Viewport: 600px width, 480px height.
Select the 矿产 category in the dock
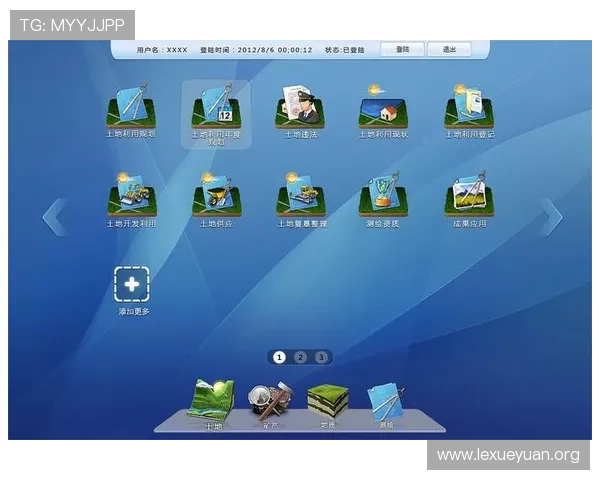tap(269, 400)
